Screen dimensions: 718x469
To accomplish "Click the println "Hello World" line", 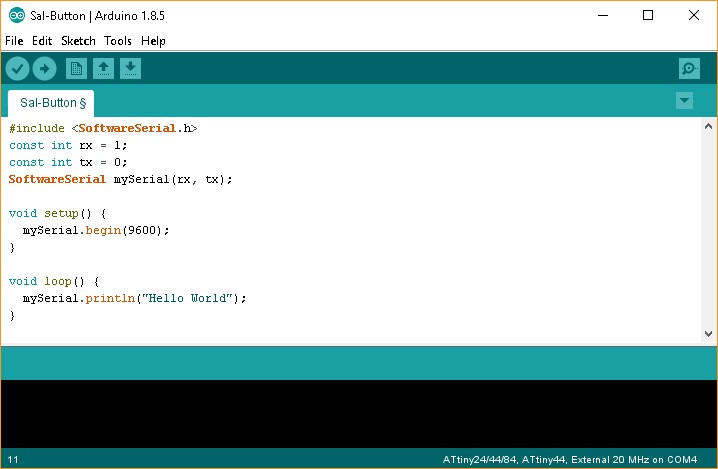I will tap(135, 298).
